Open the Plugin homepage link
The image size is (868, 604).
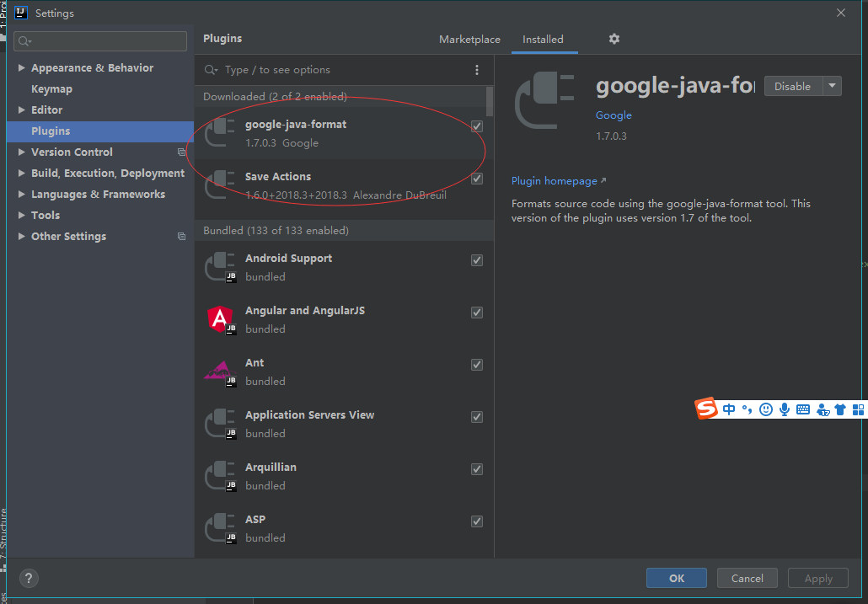click(x=554, y=180)
